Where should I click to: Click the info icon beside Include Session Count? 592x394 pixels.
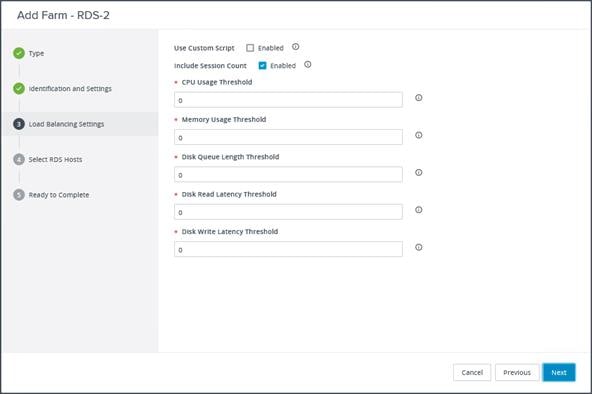(x=308, y=65)
